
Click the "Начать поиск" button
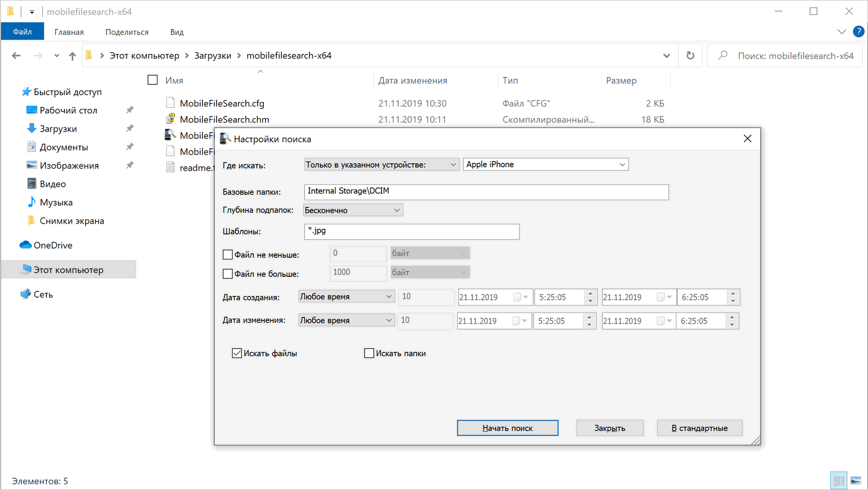pos(507,427)
